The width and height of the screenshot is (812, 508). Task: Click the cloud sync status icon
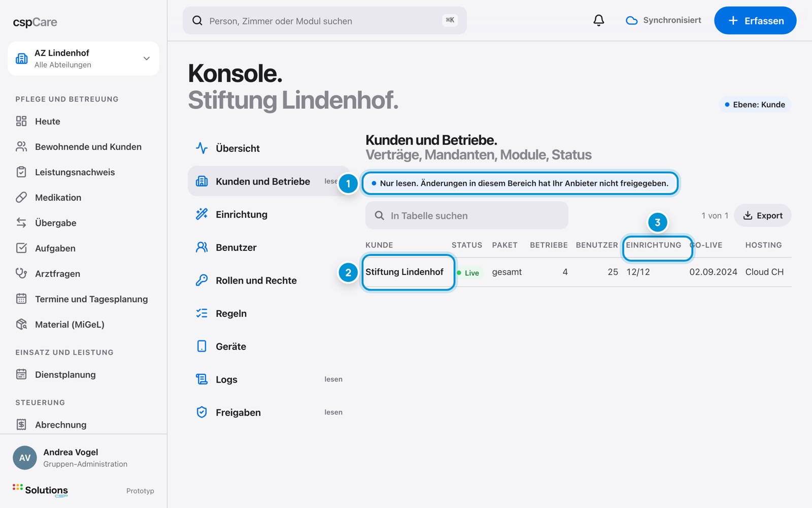point(631,21)
